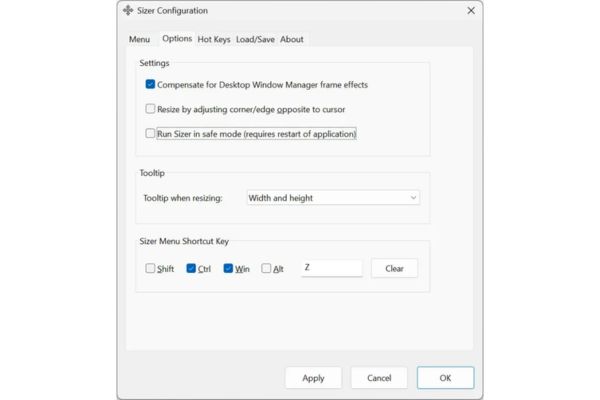Viewport: 600px width, 400px height.
Task: Switch to the Menu tab
Action: click(139, 39)
